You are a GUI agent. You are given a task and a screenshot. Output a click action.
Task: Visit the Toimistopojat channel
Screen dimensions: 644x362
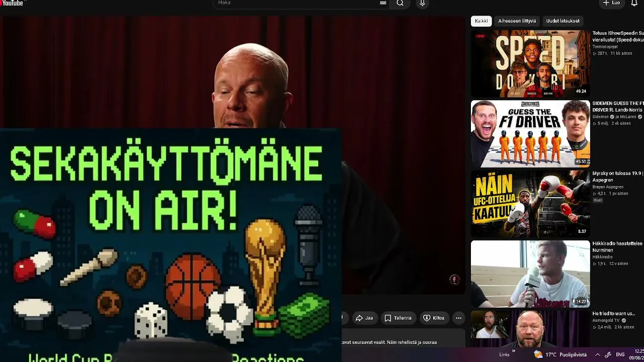point(605,47)
